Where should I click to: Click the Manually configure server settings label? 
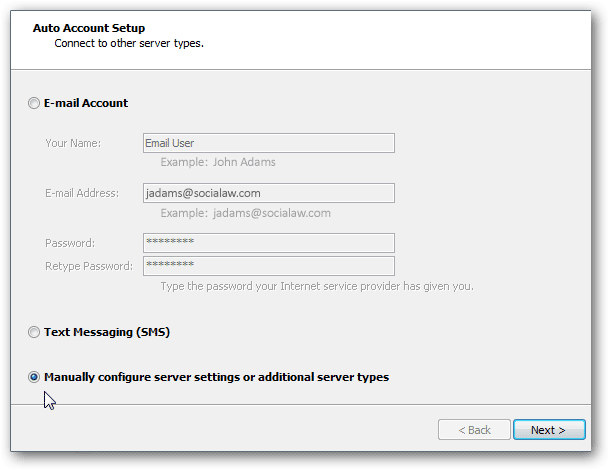tap(216, 377)
